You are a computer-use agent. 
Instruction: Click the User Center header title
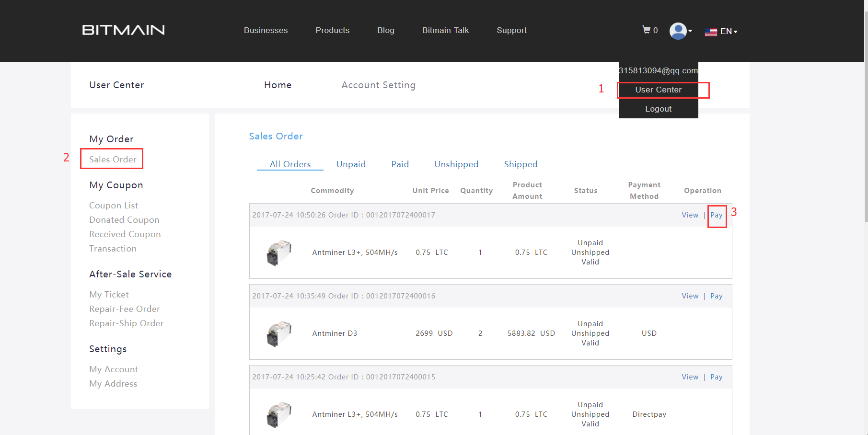pyautogui.click(x=116, y=85)
